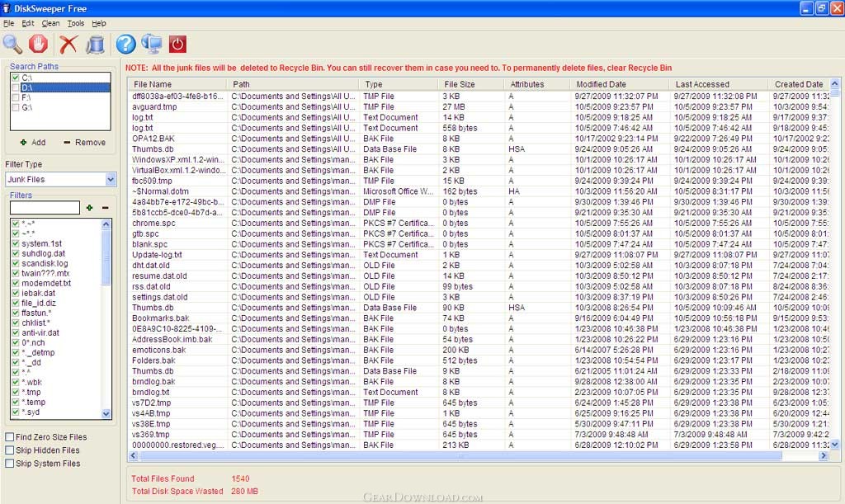Open the File menu

pos(8,23)
